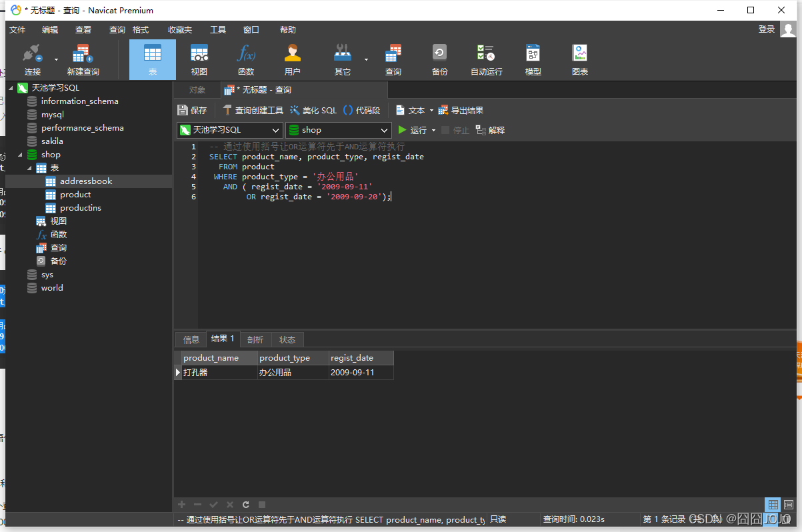Viewport: 802px width, 532px height.
Task: Click the discard changes X icon
Action: (x=230, y=505)
